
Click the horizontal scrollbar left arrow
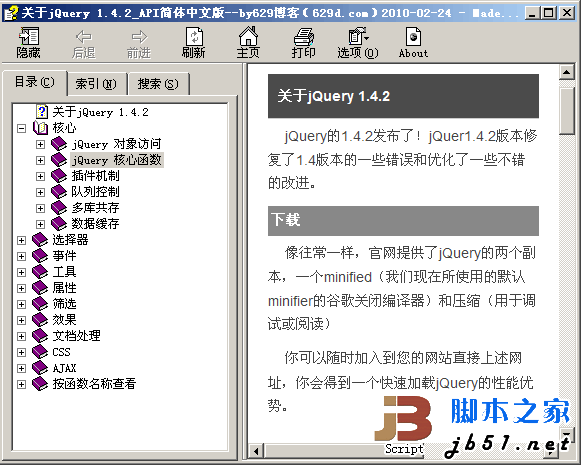tap(255, 452)
